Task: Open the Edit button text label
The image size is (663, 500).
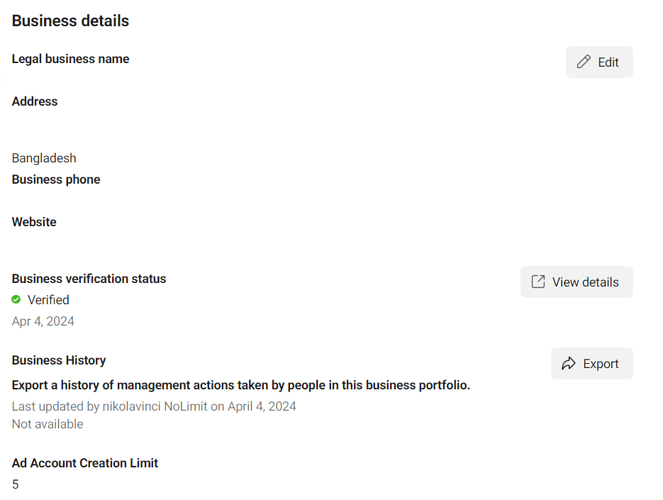Action: click(x=608, y=62)
